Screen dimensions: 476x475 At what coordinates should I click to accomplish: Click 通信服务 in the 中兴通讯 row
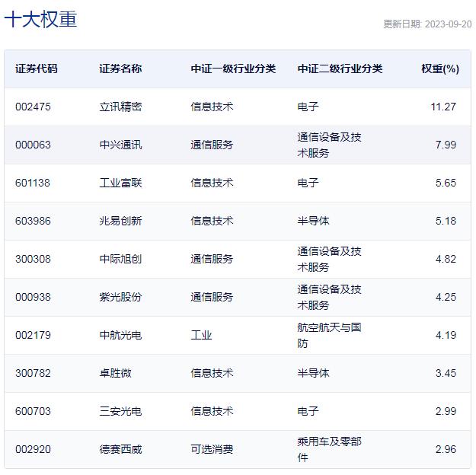(212, 145)
